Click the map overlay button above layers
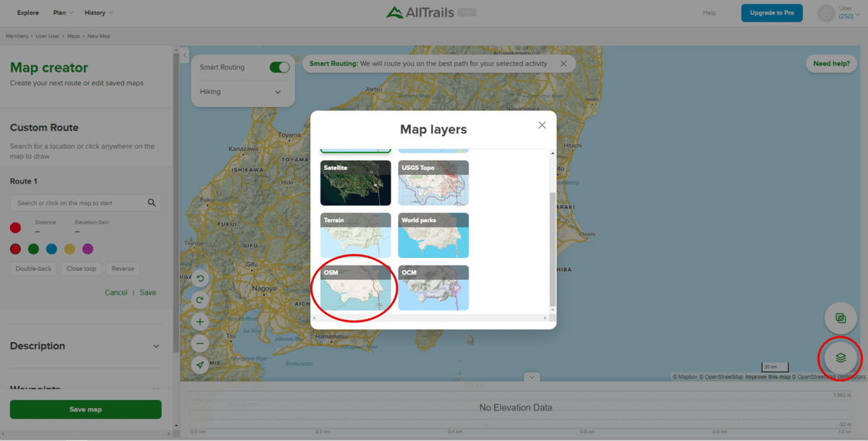 point(841,318)
